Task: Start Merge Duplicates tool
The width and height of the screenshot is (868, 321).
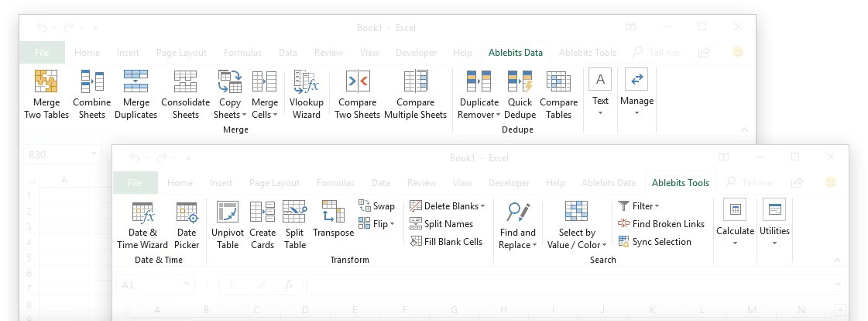Action: [x=136, y=95]
